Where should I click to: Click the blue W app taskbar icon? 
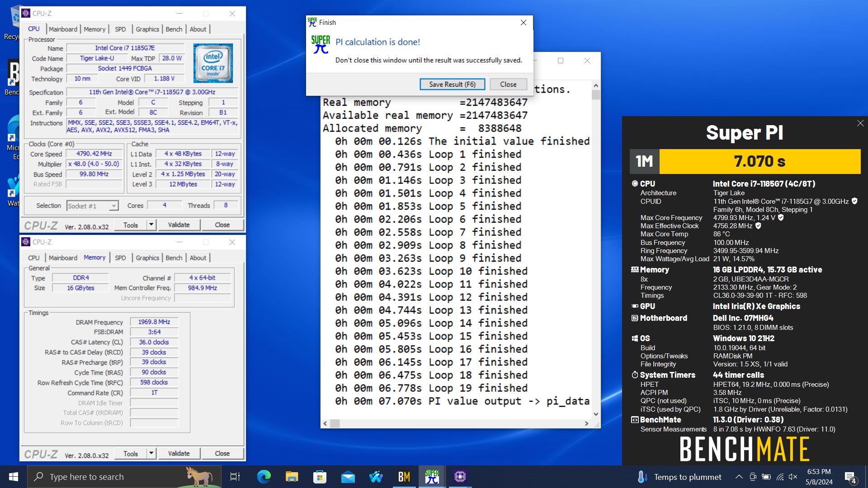coord(376,477)
